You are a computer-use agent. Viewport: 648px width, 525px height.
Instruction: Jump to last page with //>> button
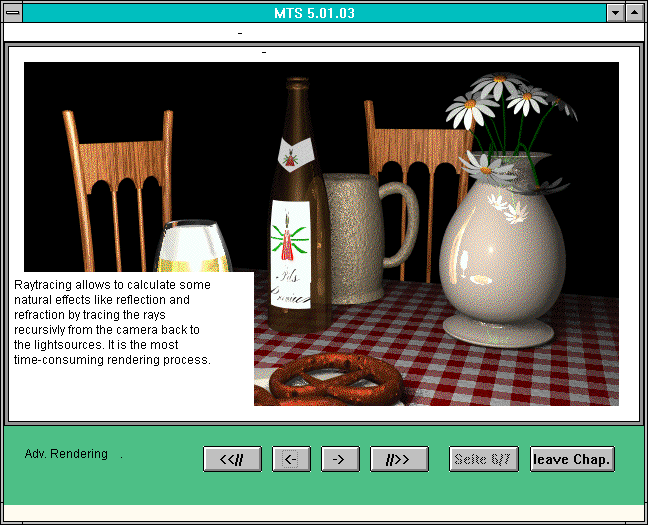(x=399, y=459)
